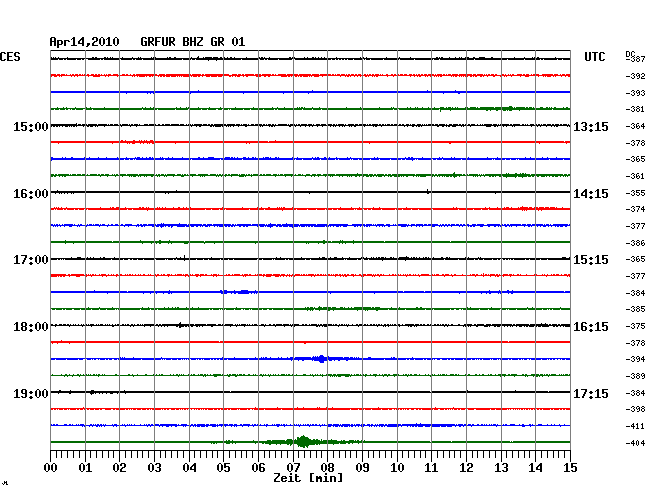
Task: Click the DC offset value -398
Action: 635,409
